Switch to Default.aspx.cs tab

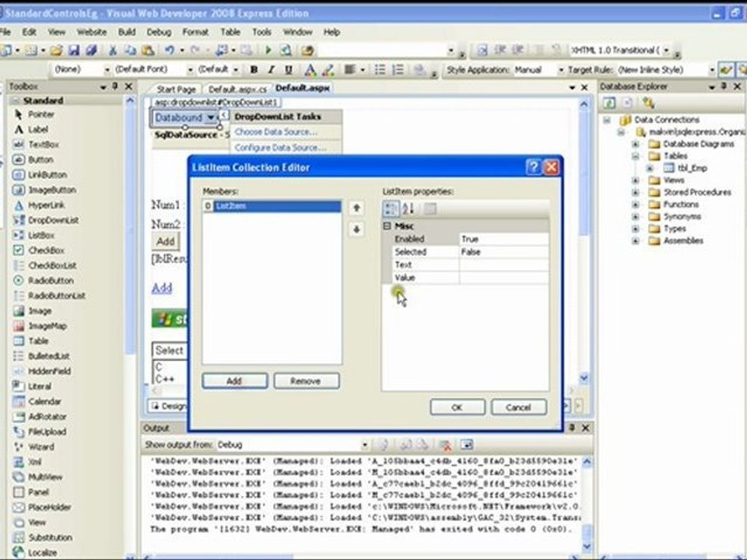237,89
